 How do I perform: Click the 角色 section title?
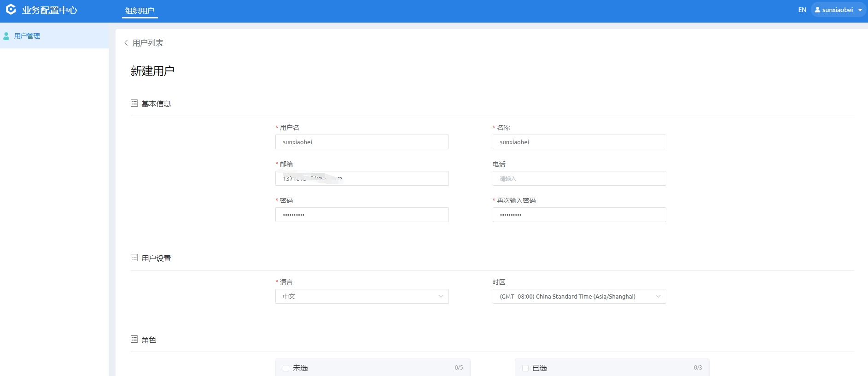(x=149, y=340)
